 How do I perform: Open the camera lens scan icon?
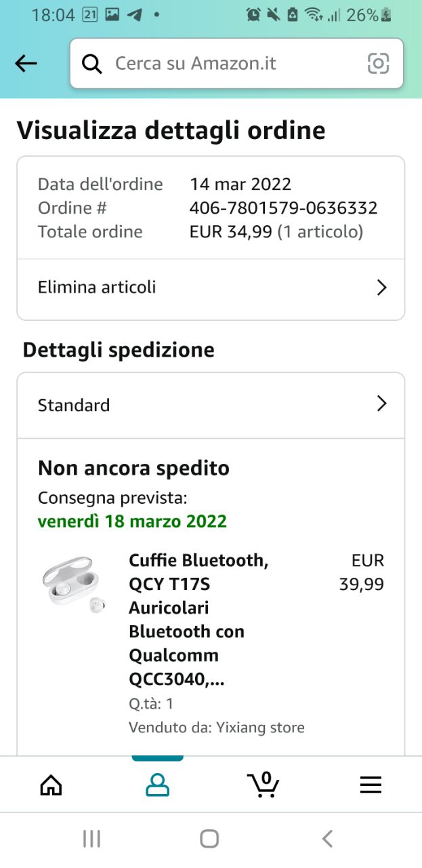click(378, 64)
